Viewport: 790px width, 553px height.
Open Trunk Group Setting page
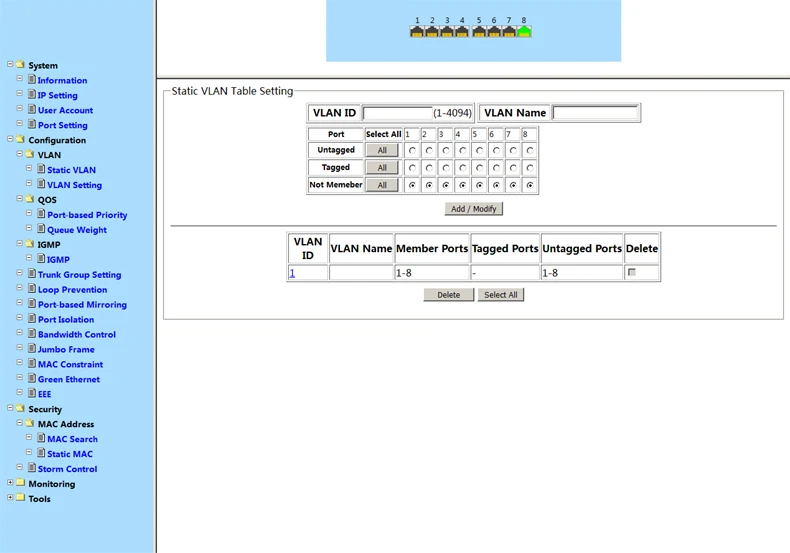[80, 274]
